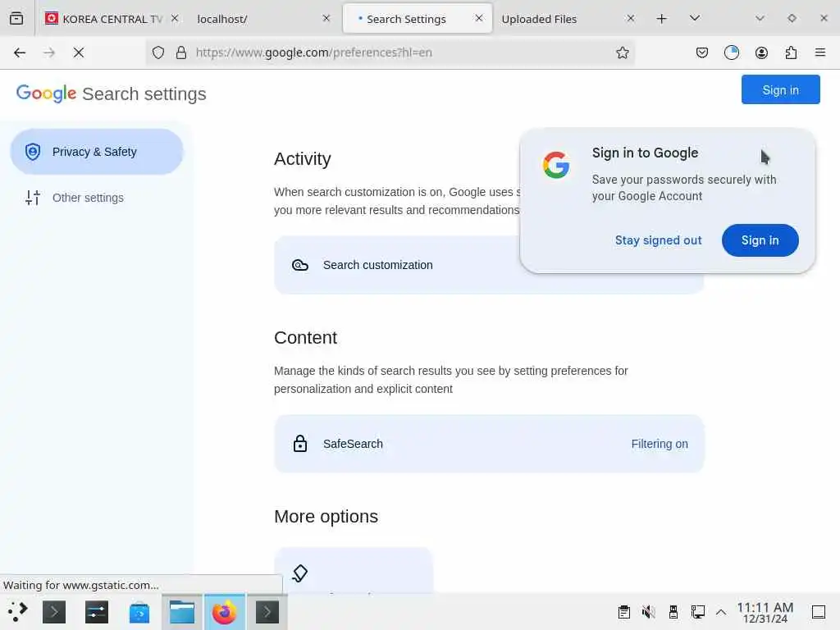Open tracking protection shield info
The image size is (840, 630).
pos(158,52)
